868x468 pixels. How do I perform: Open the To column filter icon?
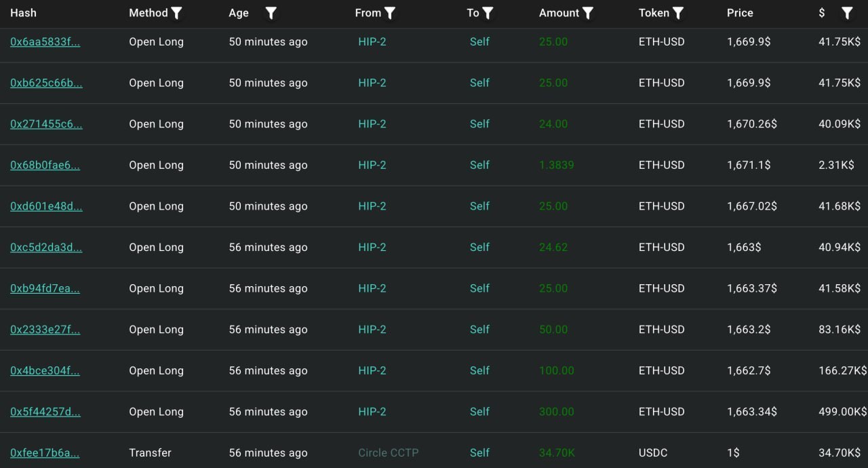coord(488,13)
